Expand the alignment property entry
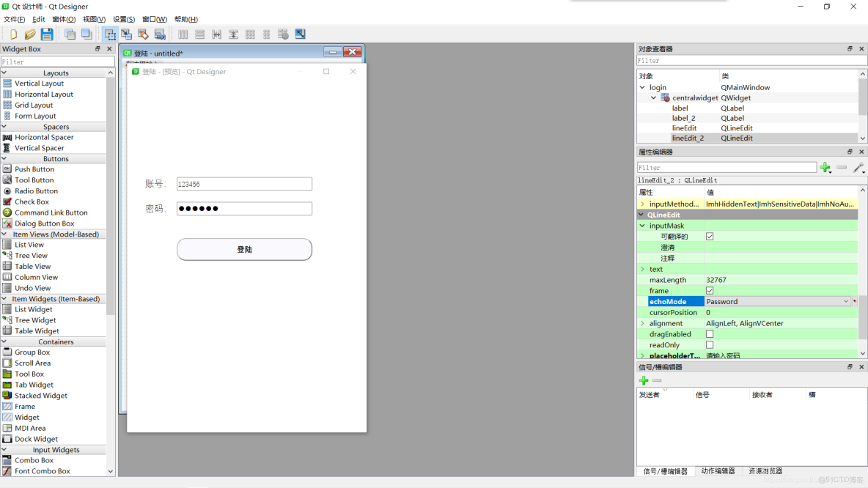 pos(644,323)
